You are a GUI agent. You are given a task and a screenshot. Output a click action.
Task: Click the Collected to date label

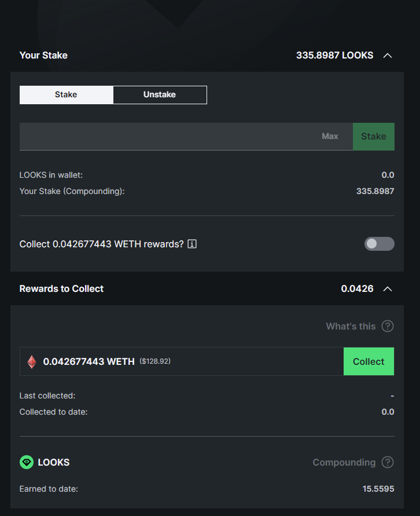click(54, 412)
